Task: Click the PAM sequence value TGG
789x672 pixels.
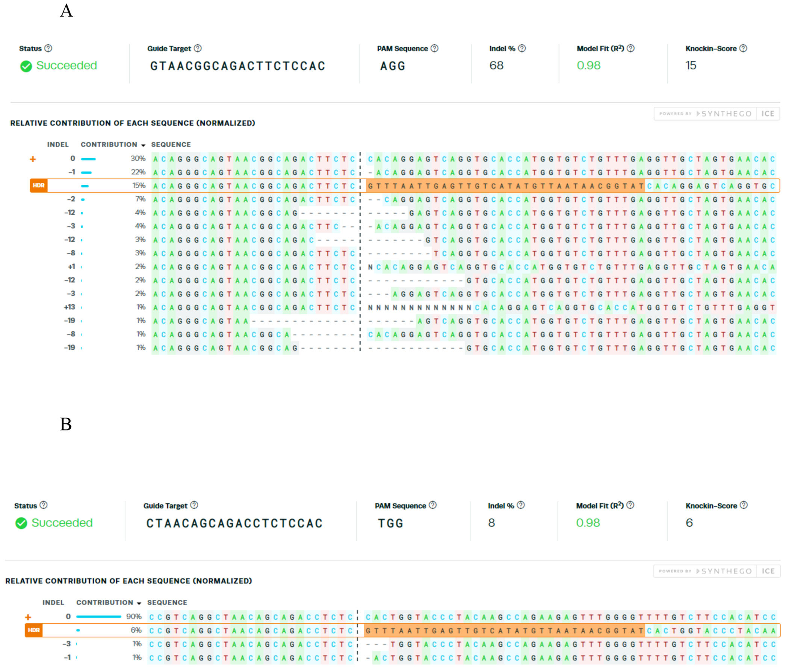Action: click(x=390, y=524)
